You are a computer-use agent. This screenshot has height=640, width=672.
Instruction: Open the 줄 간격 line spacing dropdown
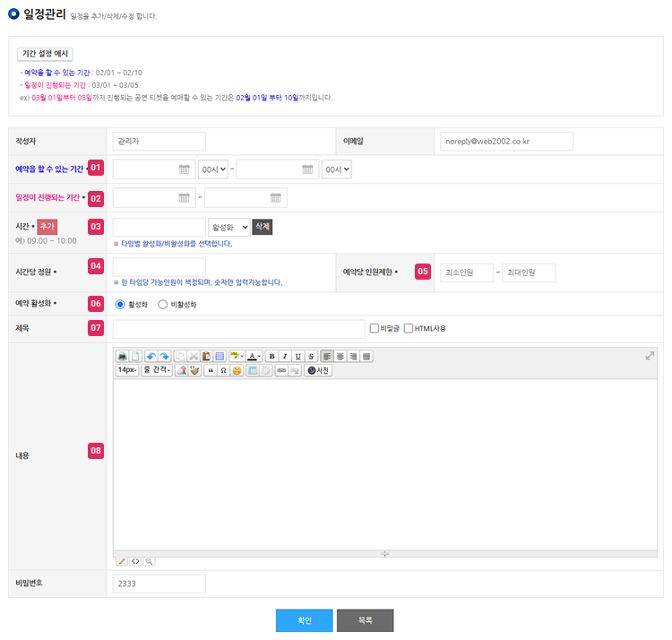click(x=157, y=370)
